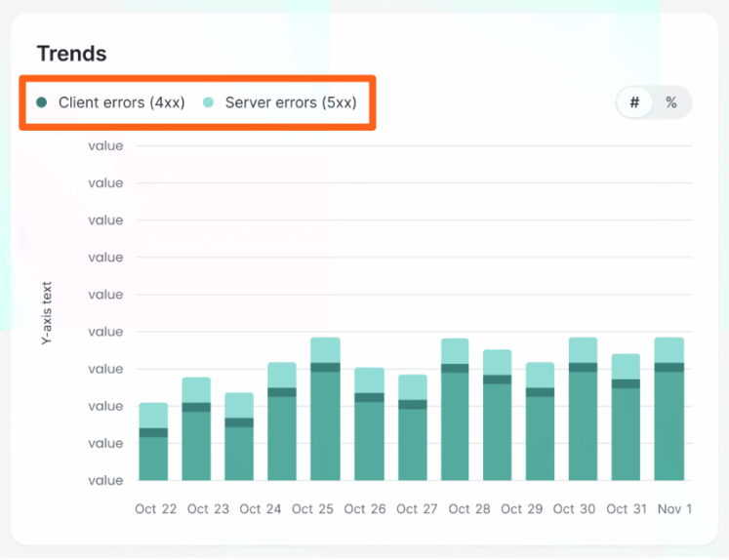The width and height of the screenshot is (729, 560).
Task: Click the vertical Y-axis text label
Action: click(47, 313)
